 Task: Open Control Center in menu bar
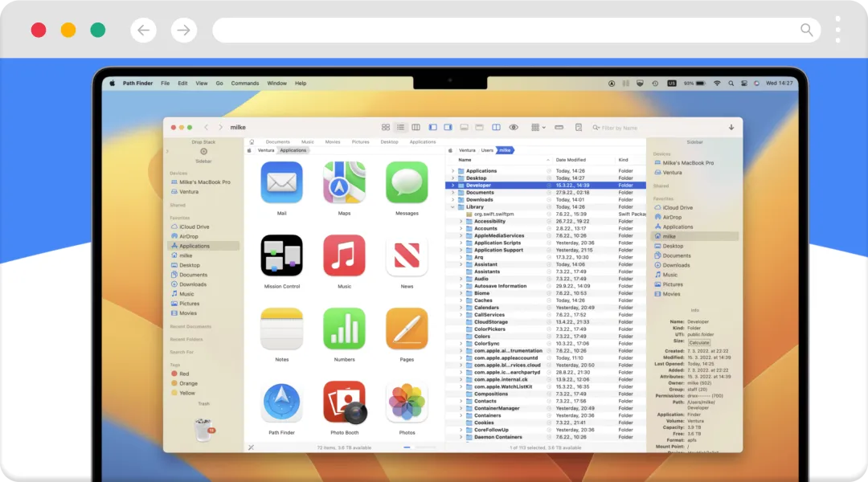click(744, 83)
